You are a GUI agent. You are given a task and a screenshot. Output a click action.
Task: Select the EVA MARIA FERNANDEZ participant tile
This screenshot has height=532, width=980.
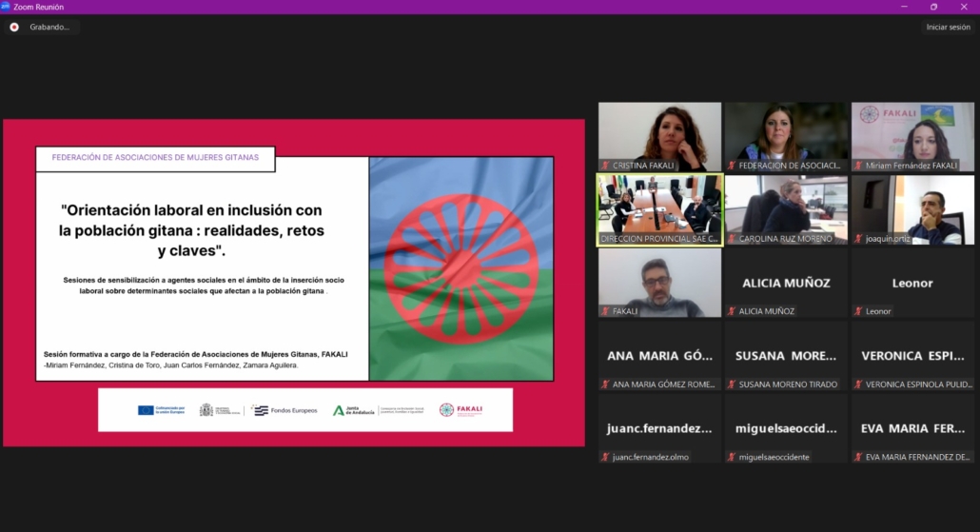pos(912,428)
